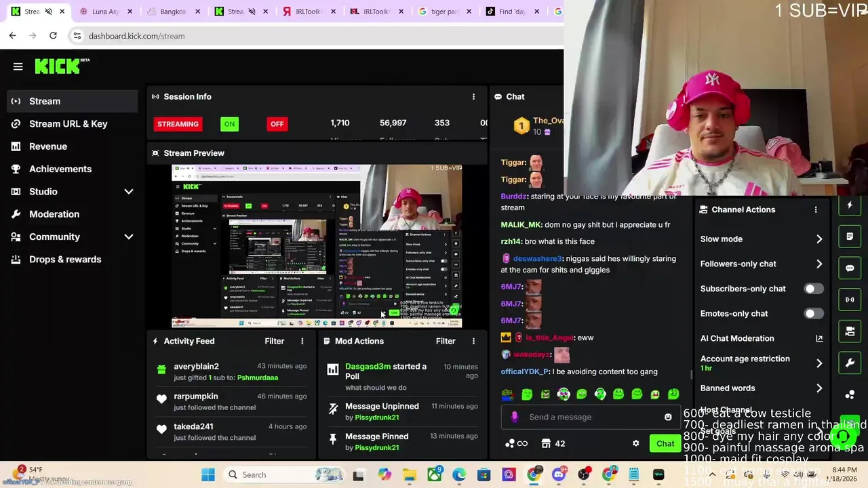Switch to the Bangkok browser tab
This screenshot has height=488, width=868.
[173, 12]
